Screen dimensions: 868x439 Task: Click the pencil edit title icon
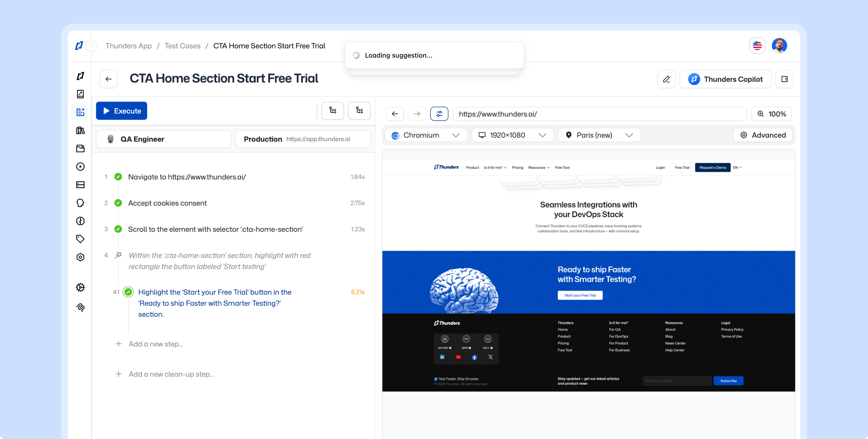pos(666,79)
